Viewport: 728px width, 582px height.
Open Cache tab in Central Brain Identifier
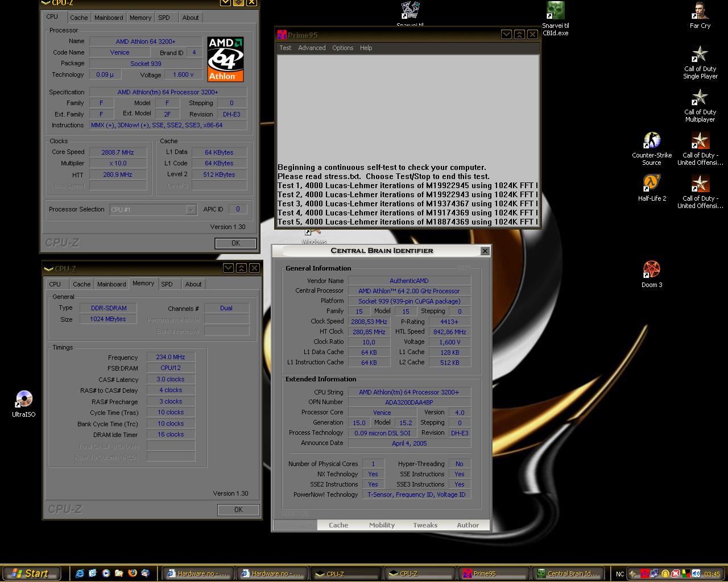coord(338,525)
